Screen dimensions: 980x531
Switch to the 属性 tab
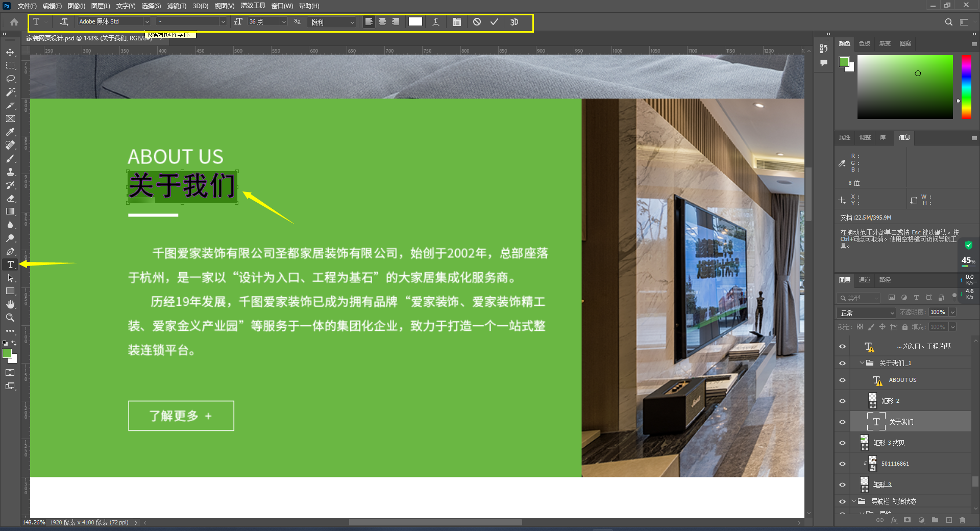tap(845, 137)
